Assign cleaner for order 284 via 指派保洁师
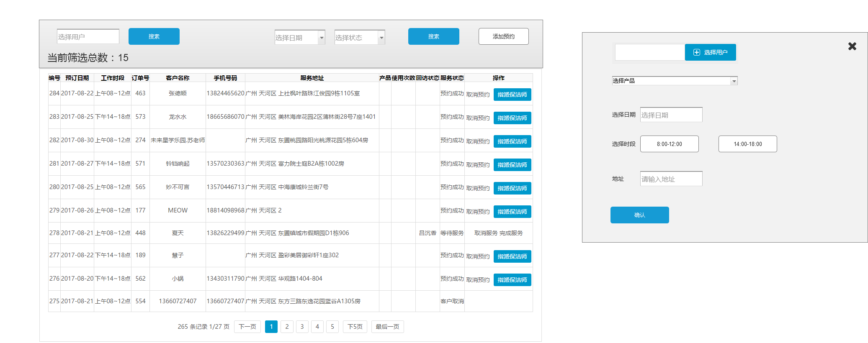The image size is (868, 343). [x=512, y=95]
